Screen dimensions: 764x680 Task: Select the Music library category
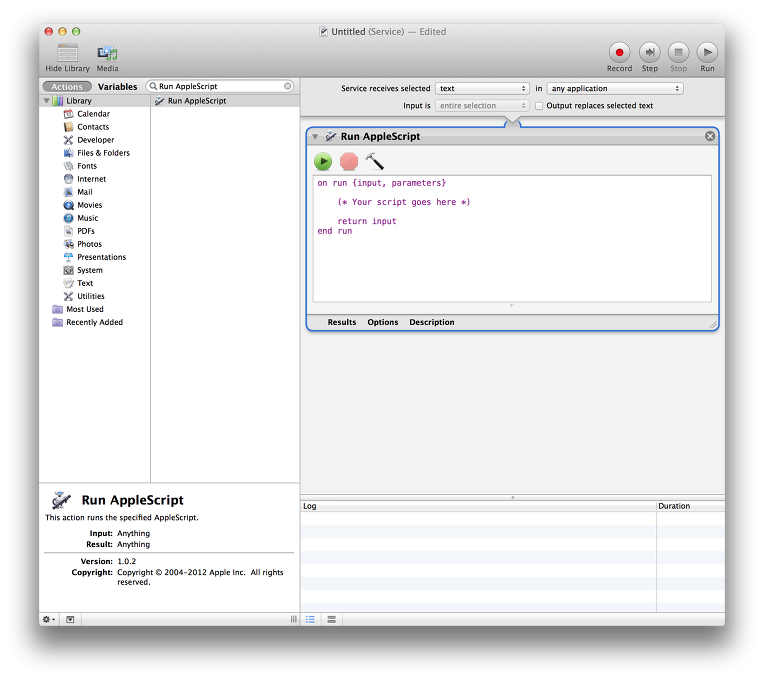click(x=88, y=218)
